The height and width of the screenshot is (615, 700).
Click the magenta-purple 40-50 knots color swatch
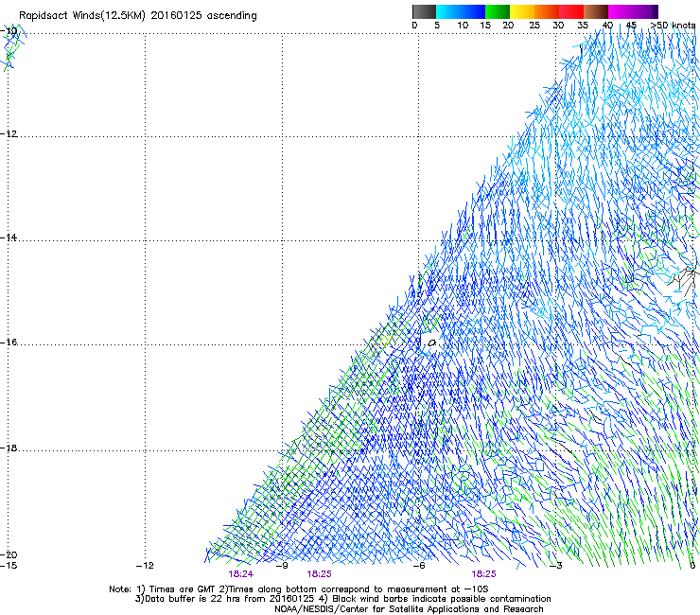click(x=633, y=11)
